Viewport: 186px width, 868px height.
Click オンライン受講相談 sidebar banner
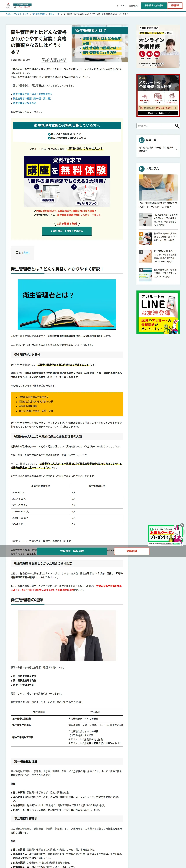point(158,46)
